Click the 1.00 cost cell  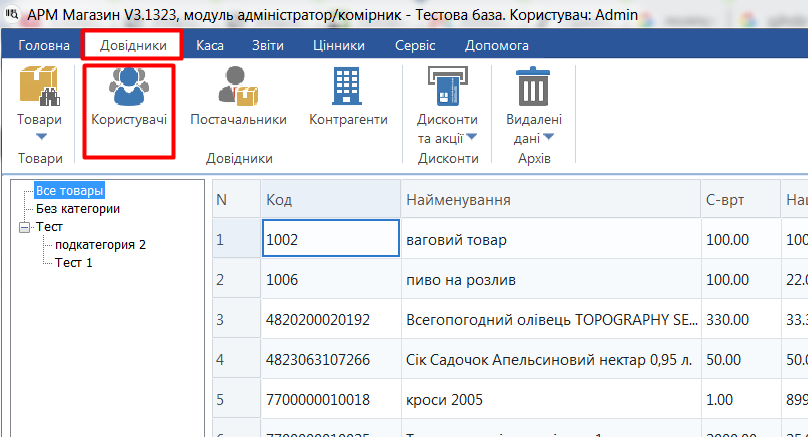741,399
